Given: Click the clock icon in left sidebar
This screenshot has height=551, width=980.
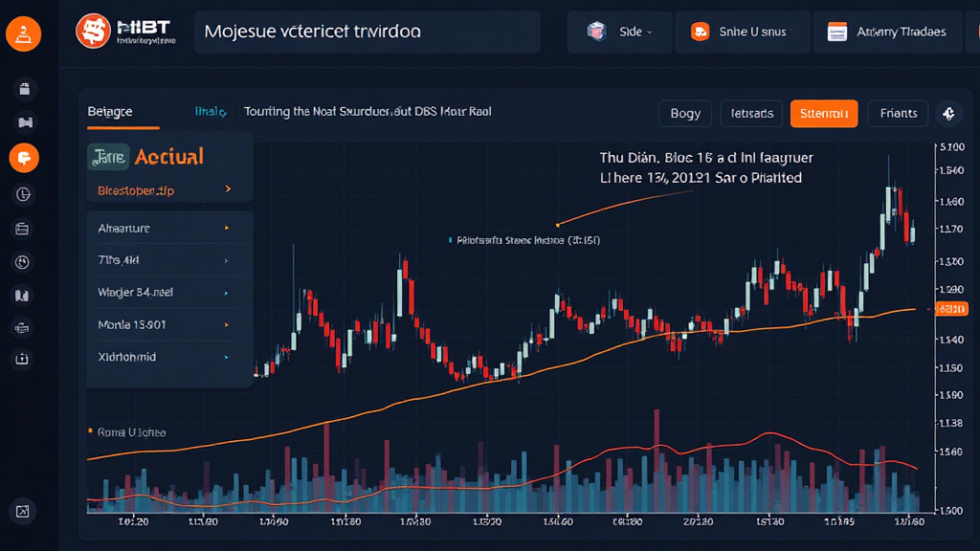Looking at the screenshot, I should click(23, 195).
